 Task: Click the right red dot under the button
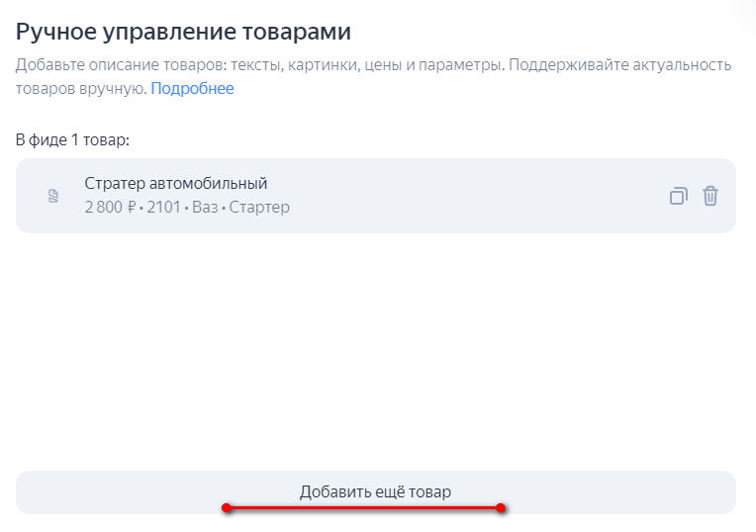[x=501, y=508]
